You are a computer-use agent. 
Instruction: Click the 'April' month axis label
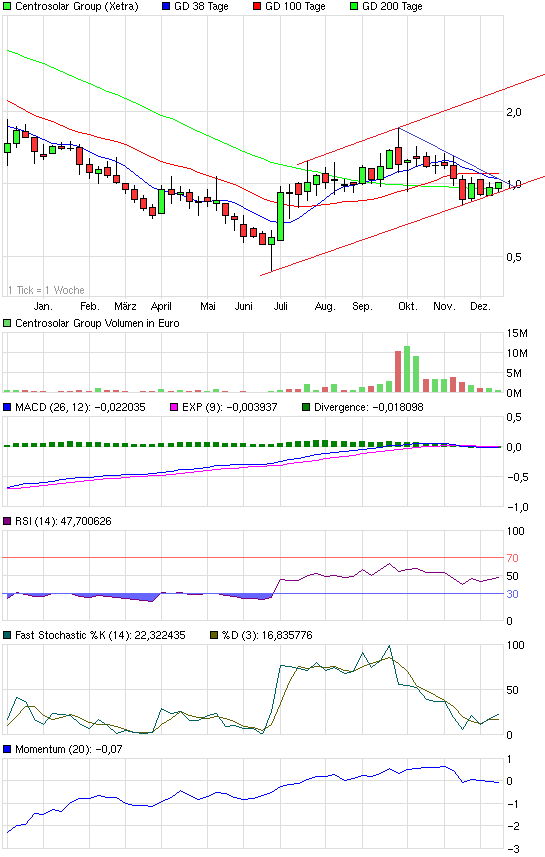(x=161, y=306)
